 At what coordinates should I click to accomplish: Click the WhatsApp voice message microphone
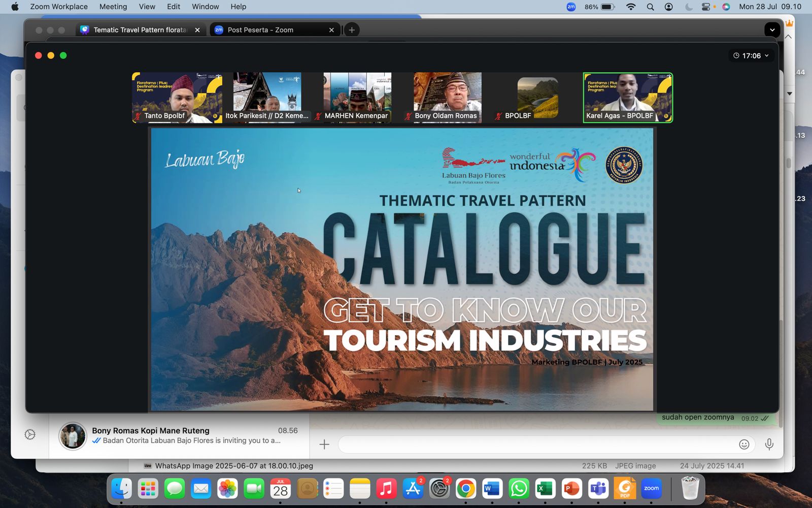[x=769, y=444]
